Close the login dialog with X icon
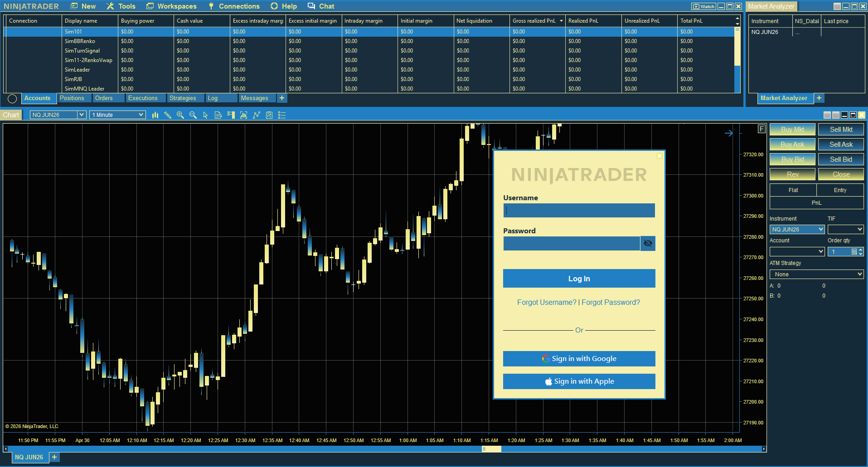Screen dimensions: 868x467 659,156
